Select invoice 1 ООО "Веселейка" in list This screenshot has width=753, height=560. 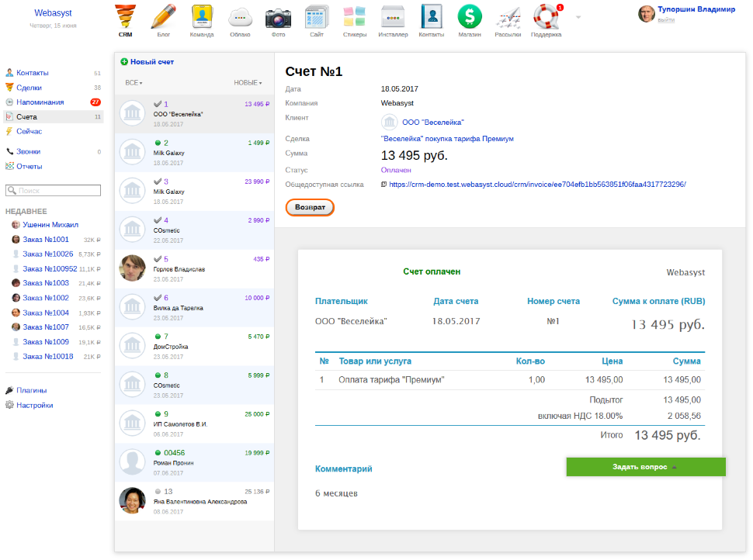coord(195,114)
